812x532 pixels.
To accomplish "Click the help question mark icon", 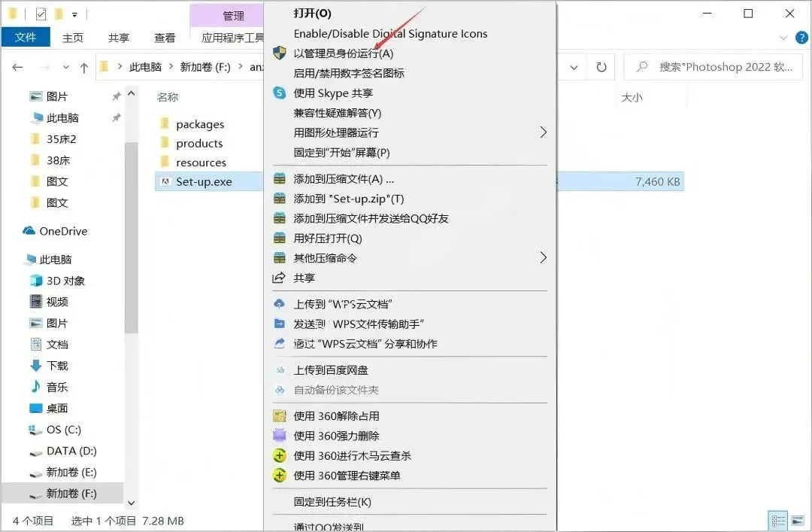I will tap(801, 38).
